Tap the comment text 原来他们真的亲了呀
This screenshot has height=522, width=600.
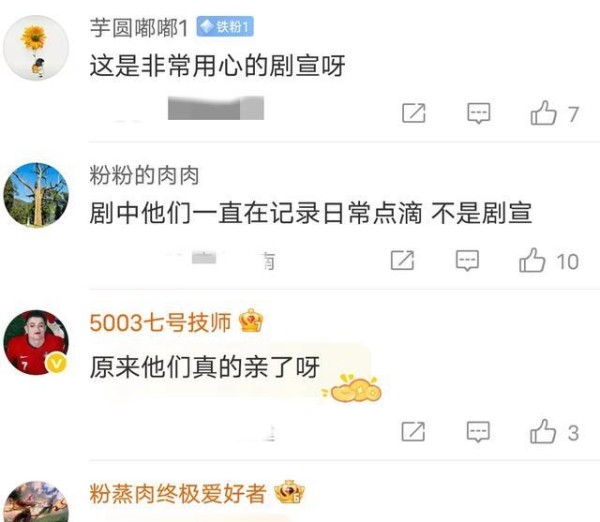click(x=205, y=367)
